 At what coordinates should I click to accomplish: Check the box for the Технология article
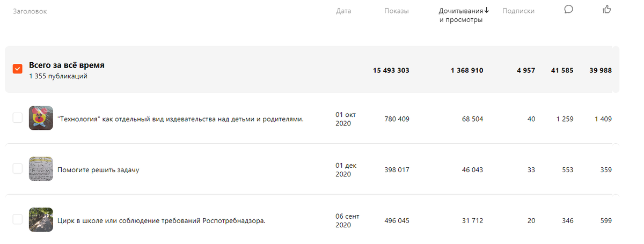[x=17, y=118]
